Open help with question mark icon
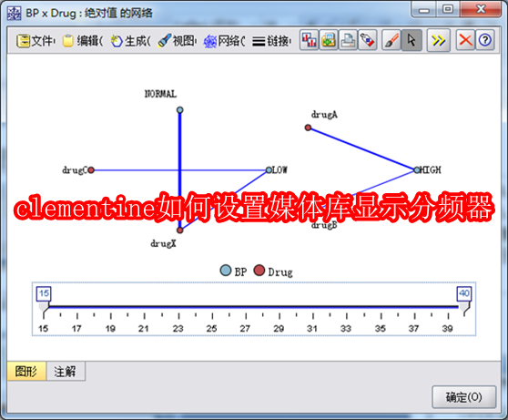Screen dimensions: 508x420 click(x=485, y=40)
